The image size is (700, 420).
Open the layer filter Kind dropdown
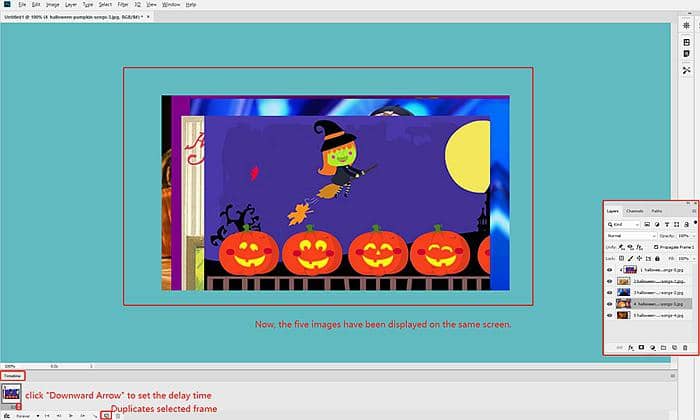[x=623, y=225]
